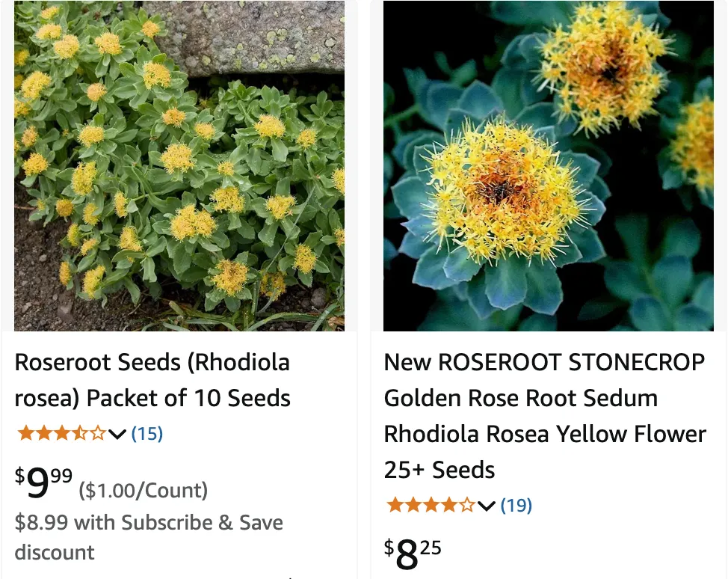Click the third star of the ROSEROOT STONECROP rating
Image resolution: width=728 pixels, height=579 pixels.
point(431,505)
